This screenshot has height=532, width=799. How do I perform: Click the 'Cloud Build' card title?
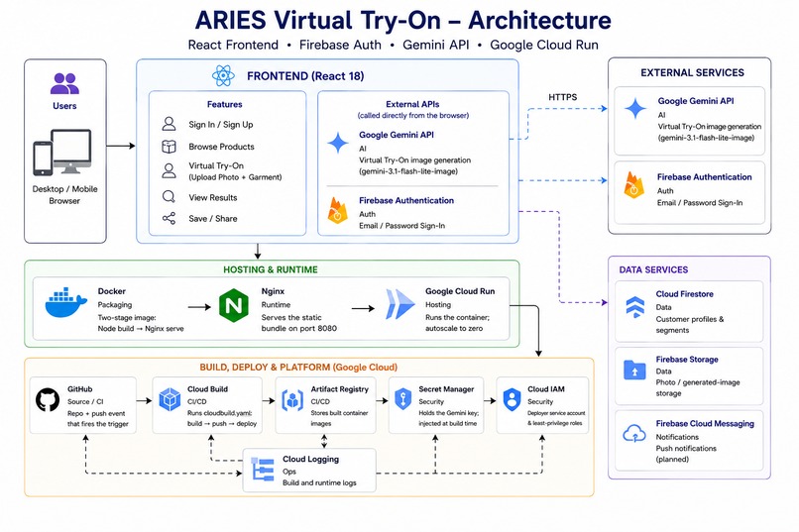pyautogui.click(x=207, y=389)
